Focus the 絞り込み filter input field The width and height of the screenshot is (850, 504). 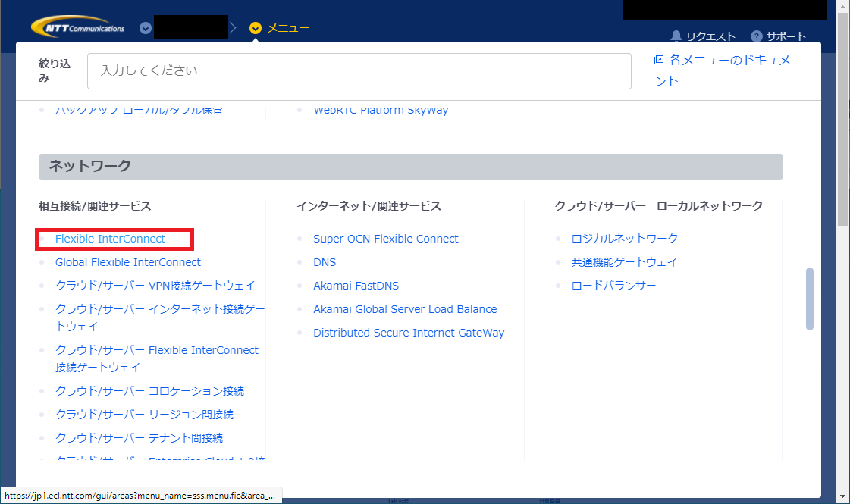(x=359, y=71)
